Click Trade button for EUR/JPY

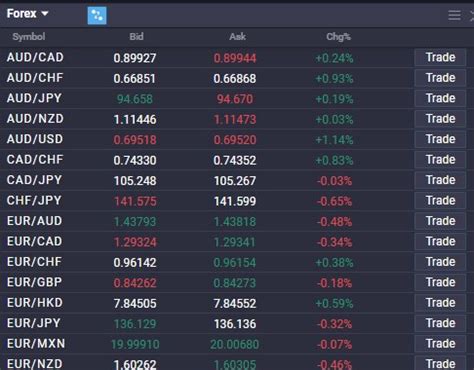click(x=440, y=323)
